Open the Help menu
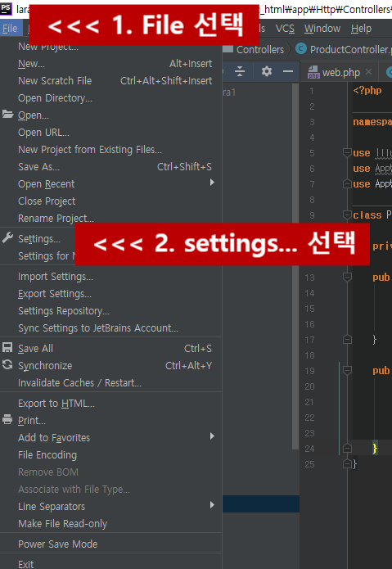The image size is (392, 569). click(361, 29)
